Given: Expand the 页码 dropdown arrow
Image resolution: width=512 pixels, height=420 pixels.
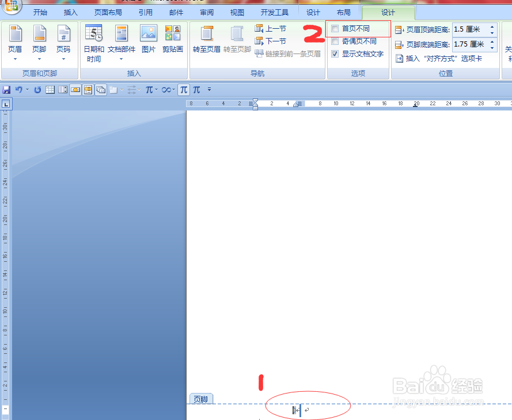Looking at the screenshot, I should [64, 59].
